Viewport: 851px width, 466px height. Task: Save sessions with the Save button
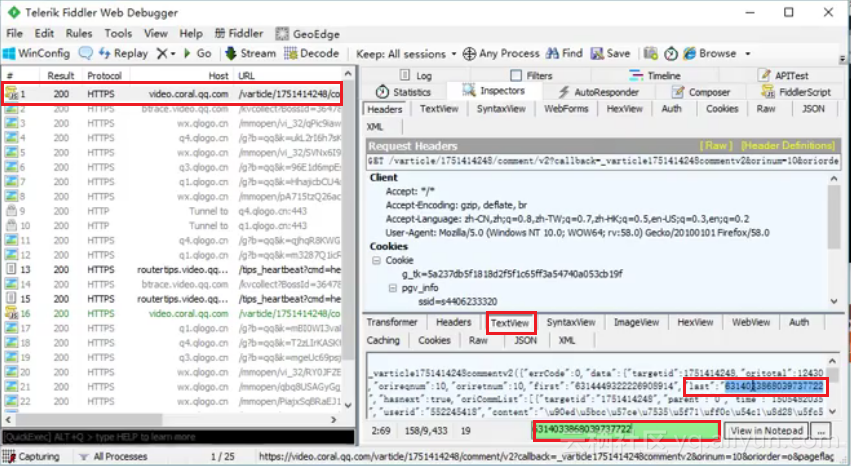(611, 53)
